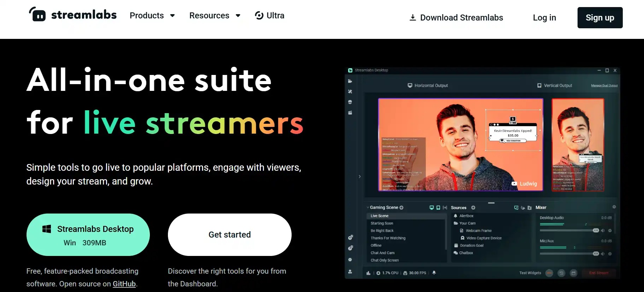Select the Thanks For Watching scene
Image resolution: width=644 pixels, height=292 pixels.
[x=388, y=238]
